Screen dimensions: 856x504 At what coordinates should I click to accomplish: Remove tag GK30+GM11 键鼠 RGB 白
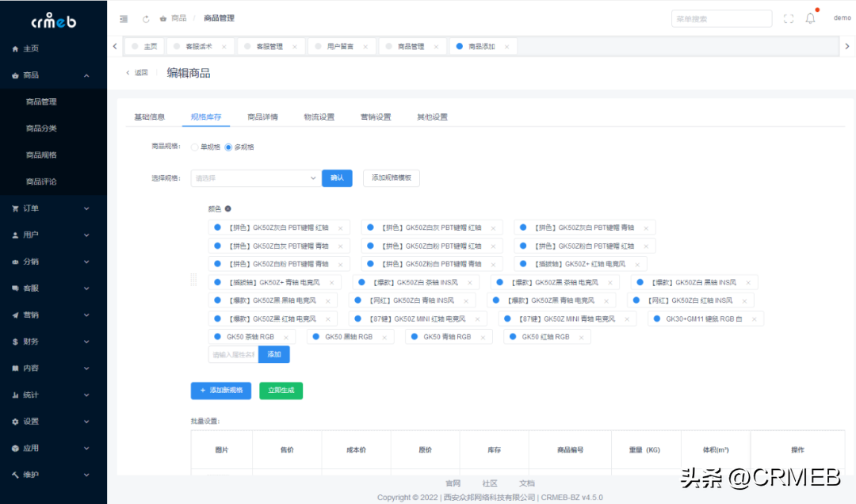(754, 319)
